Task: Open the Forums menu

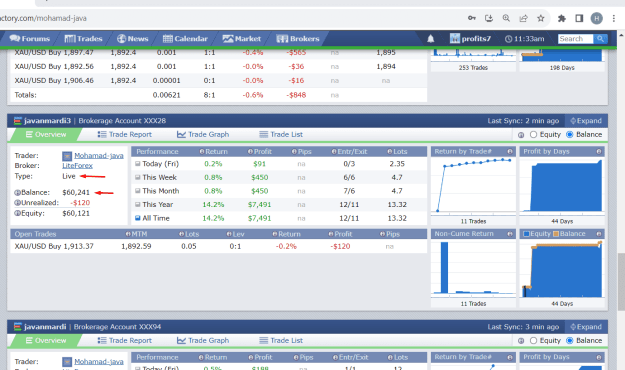Action: tap(30, 39)
